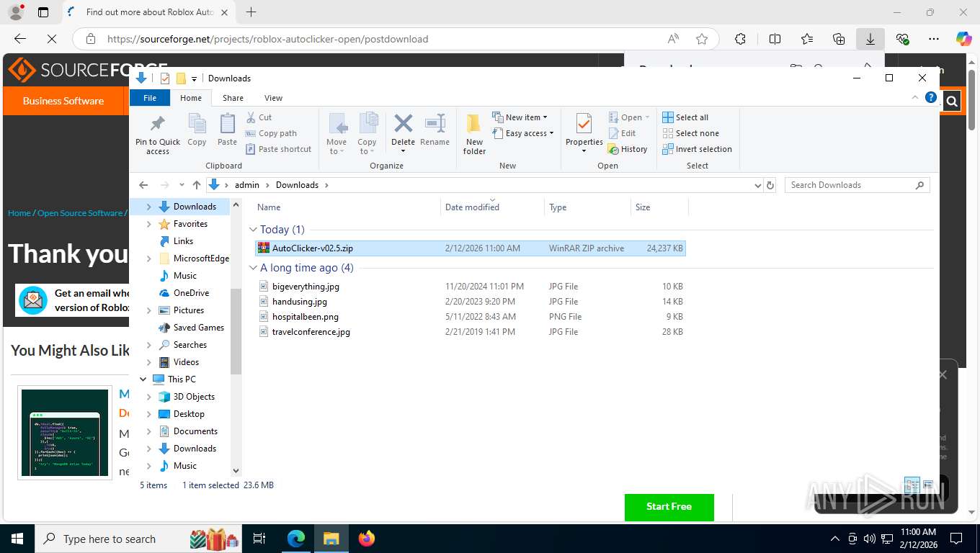
Task: Collapse the Today group
Action: click(254, 230)
